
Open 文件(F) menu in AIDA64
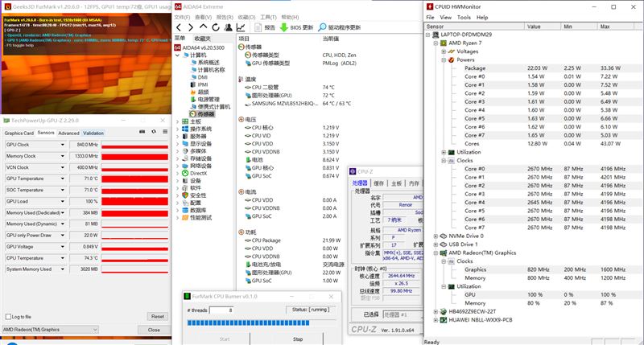coord(182,17)
